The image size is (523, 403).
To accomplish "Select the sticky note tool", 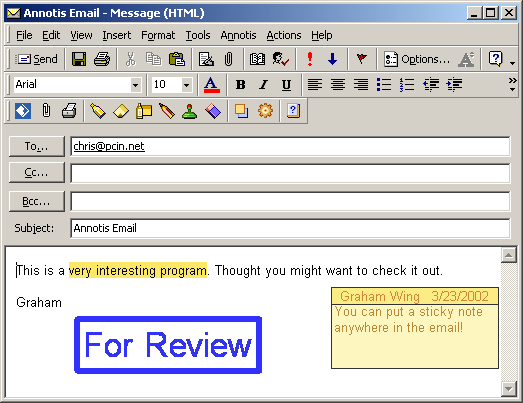I will (x=121, y=111).
